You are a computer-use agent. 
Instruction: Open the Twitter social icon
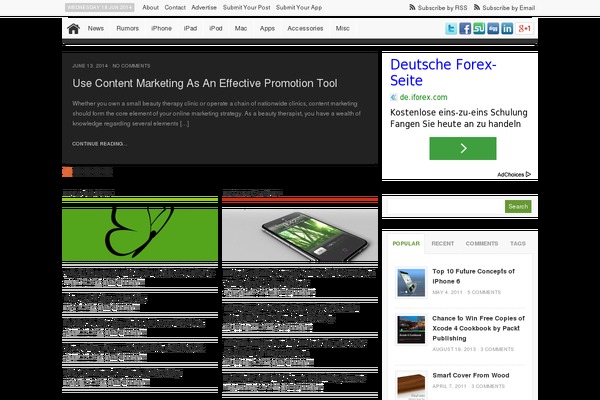click(x=451, y=28)
